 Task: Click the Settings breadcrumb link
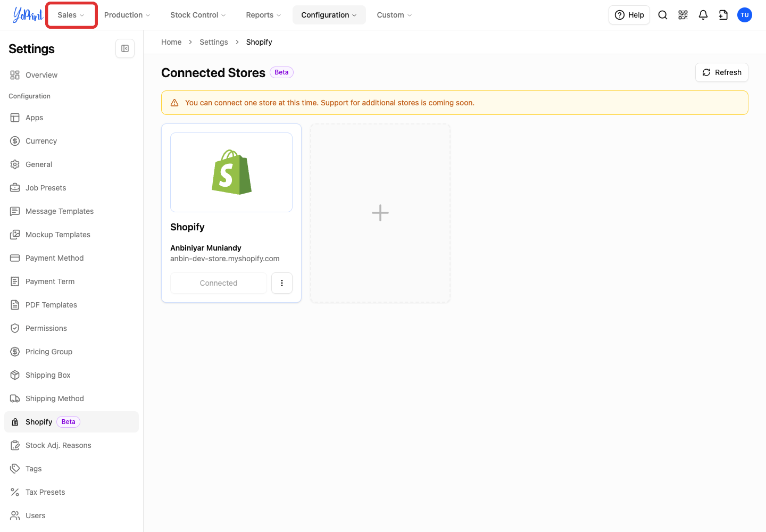[x=214, y=42]
